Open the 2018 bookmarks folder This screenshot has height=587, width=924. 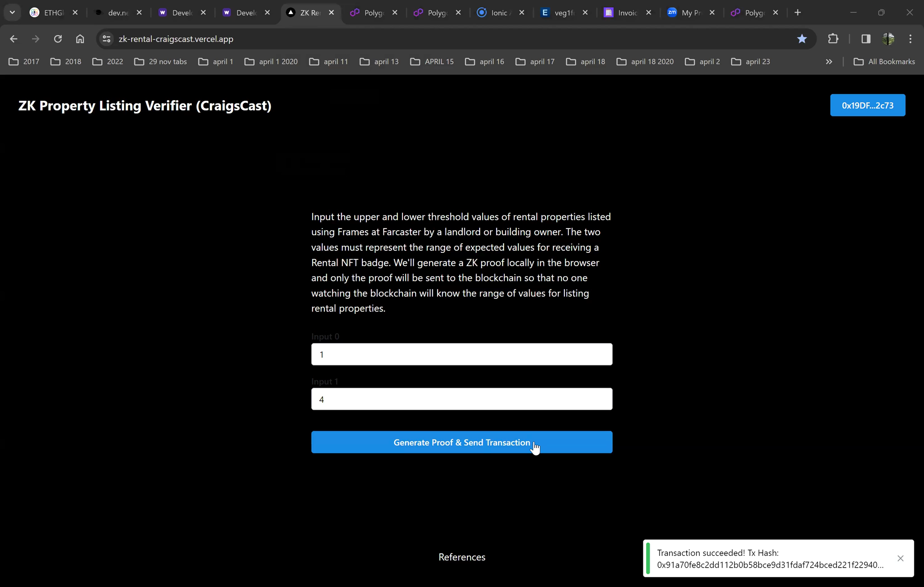pyautogui.click(x=66, y=61)
